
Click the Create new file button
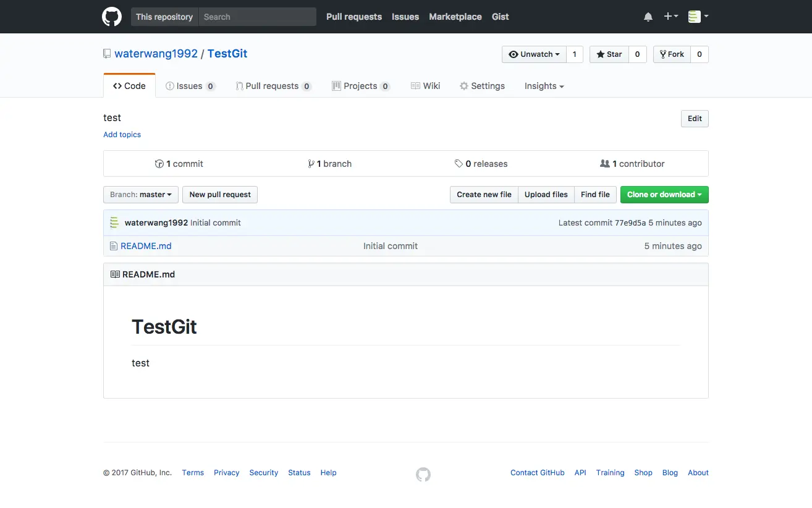point(484,195)
